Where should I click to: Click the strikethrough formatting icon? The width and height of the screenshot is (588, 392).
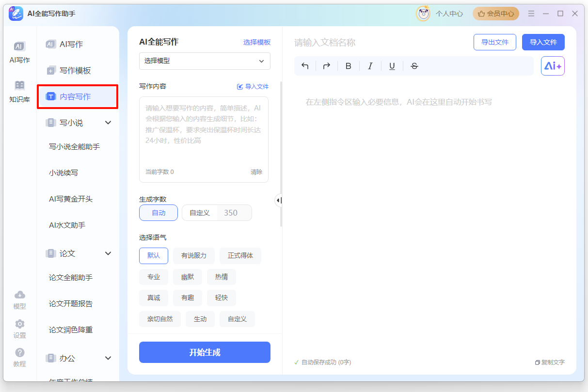pos(413,65)
